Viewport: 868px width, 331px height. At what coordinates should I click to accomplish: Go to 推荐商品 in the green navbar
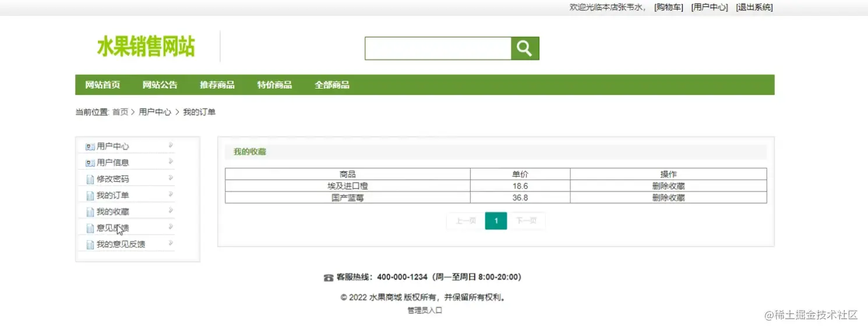pyautogui.click(x=217, y=85)
